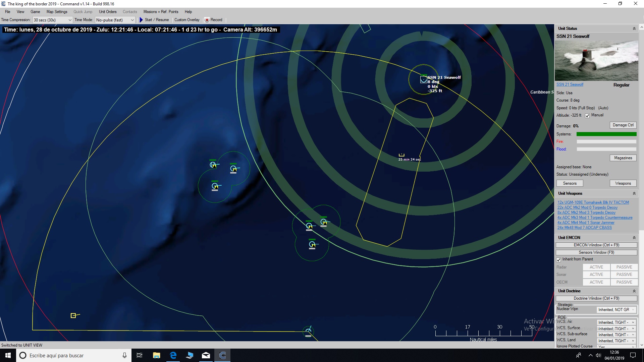Change the WCS, Air ROE dropdown
The image size is (644, 362).
click(616, 322)
